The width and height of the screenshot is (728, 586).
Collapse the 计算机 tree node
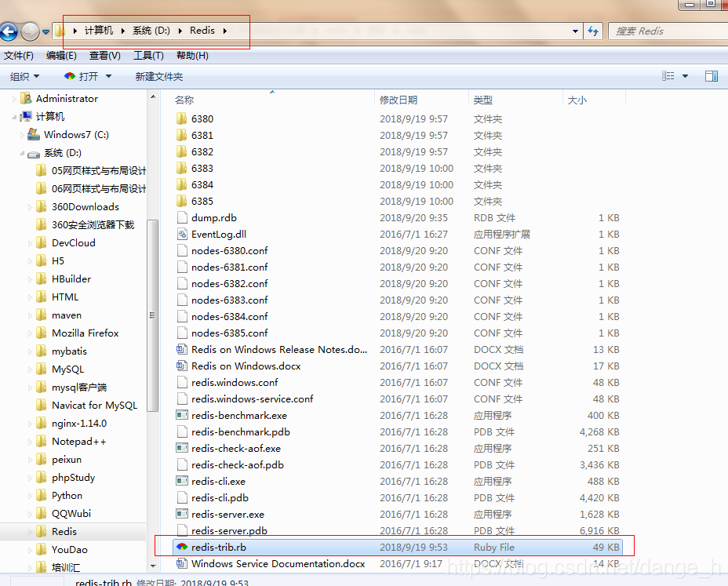click(14, 117)
